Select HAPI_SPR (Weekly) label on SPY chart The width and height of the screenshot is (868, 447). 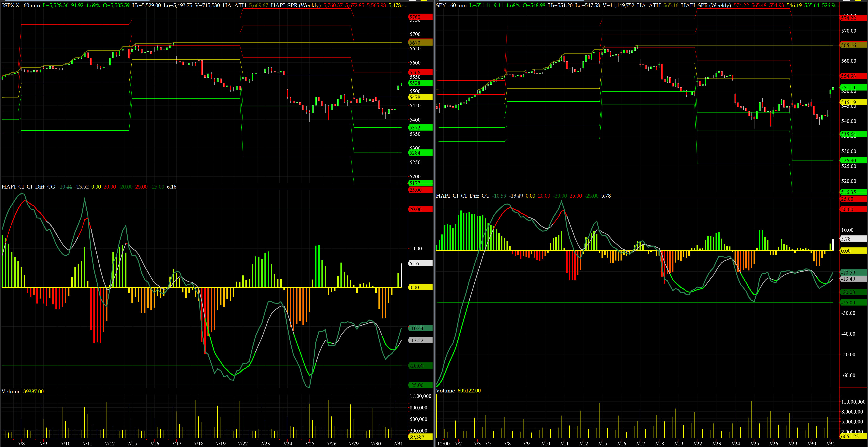(706, 5)
